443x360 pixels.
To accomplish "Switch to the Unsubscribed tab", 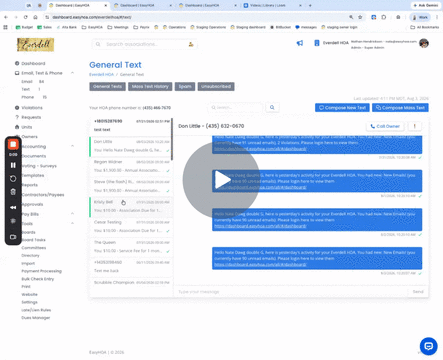I will (216, 86).
